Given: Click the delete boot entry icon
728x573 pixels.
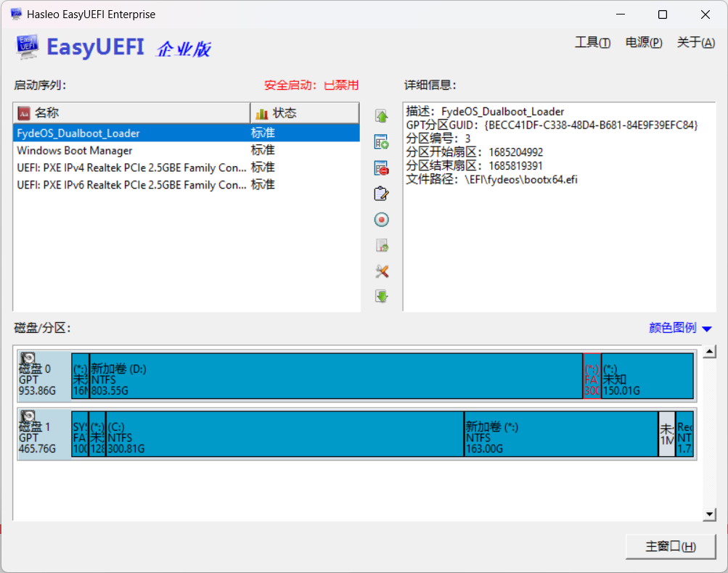Looking at the screenshot, I should pyautogui.click(x=382, y=168).
